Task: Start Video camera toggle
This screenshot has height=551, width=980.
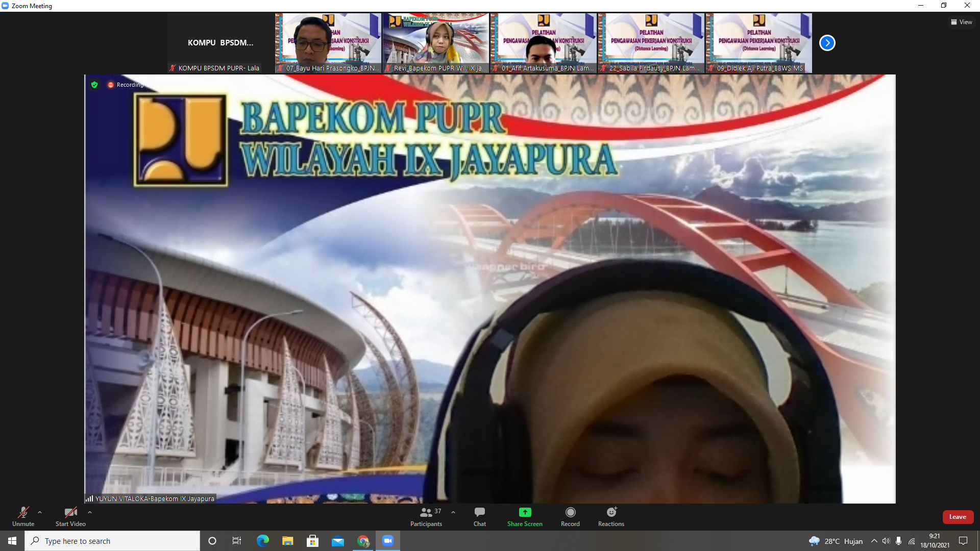Action: coord(70,516)
